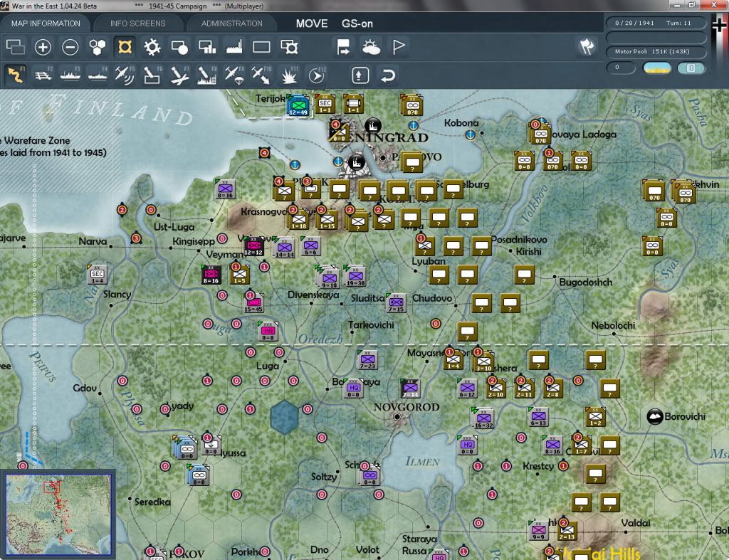Toggle the highlighted yellow ring map icon
This screenshot has width=729, height=560.
[125, 47]
